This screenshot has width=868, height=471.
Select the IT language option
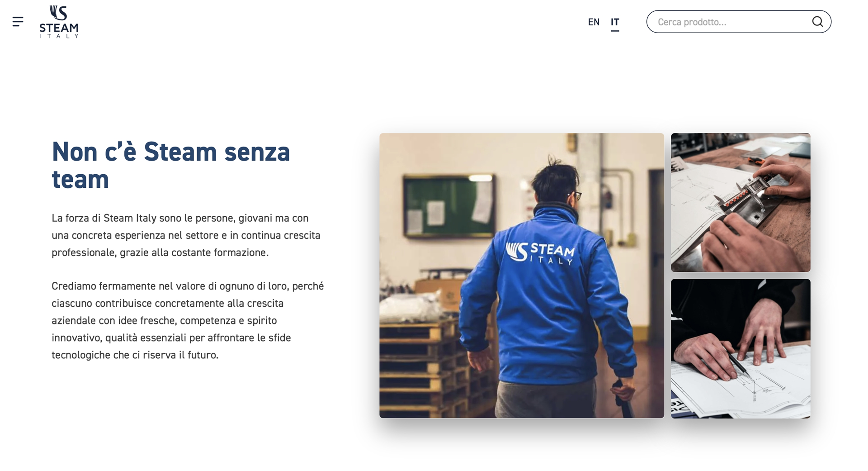[615, 22]
